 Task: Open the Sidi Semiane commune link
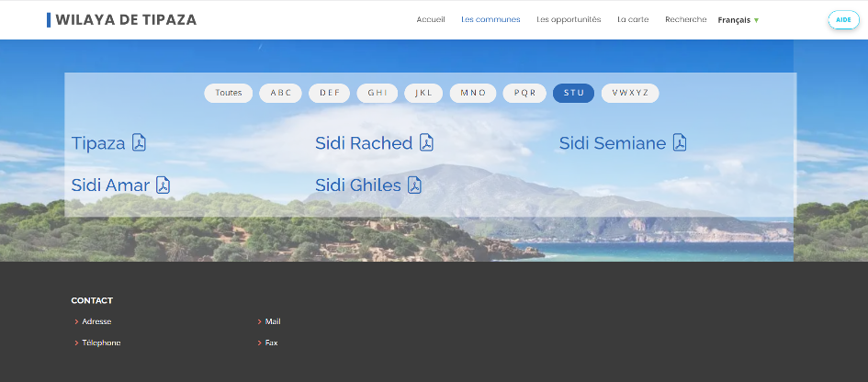[x=612, y=143]
